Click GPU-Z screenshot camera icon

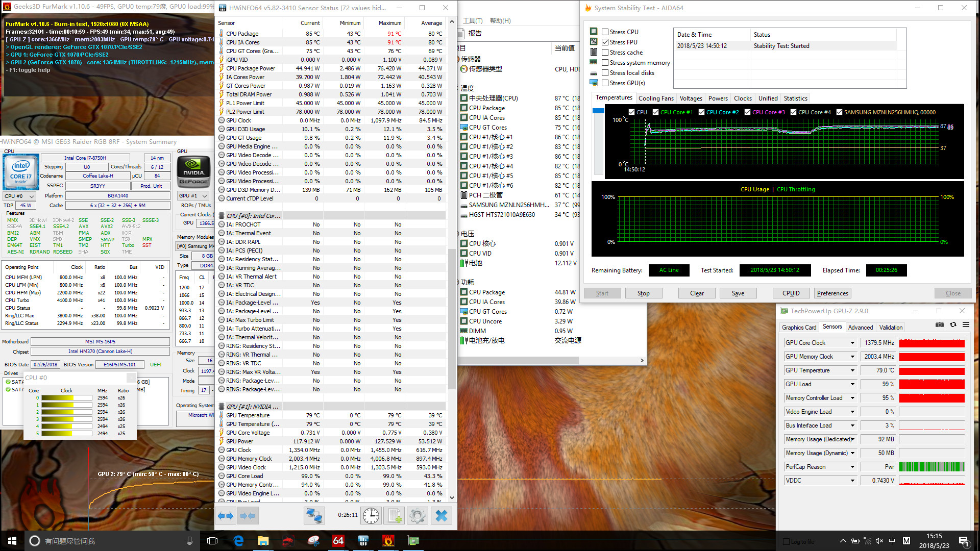[x=939, y=324]
